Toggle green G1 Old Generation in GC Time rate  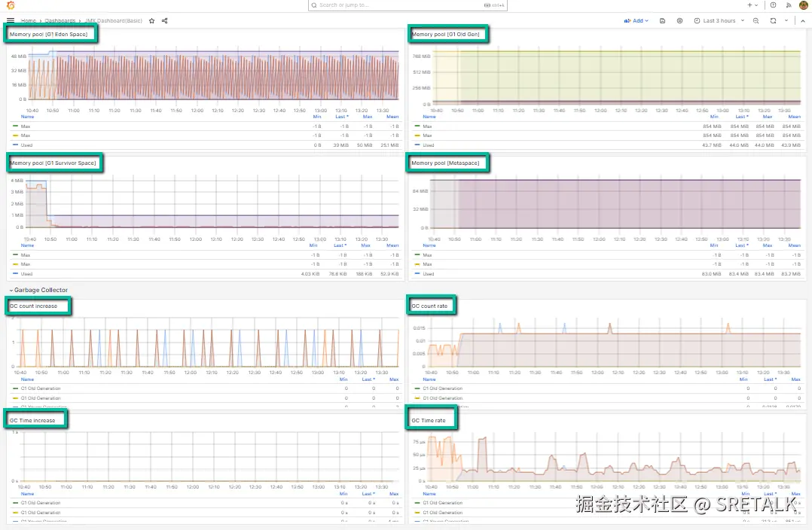(443, 503)
